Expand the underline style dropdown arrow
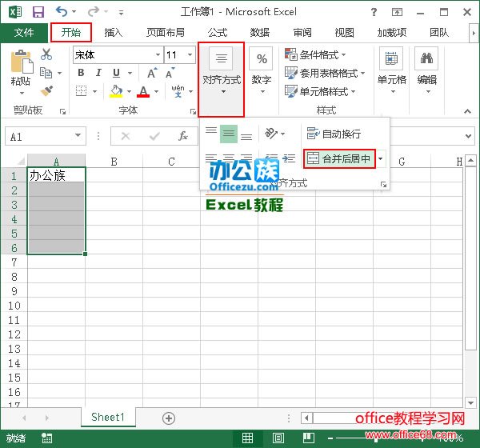This screenshot has width=480, height=448. [130, 73]
